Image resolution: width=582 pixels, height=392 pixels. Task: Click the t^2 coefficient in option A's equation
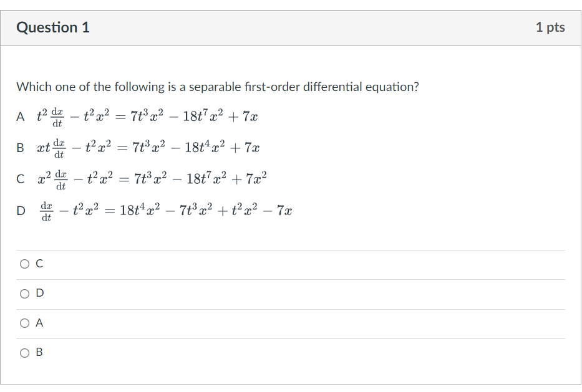click(41, 116)
